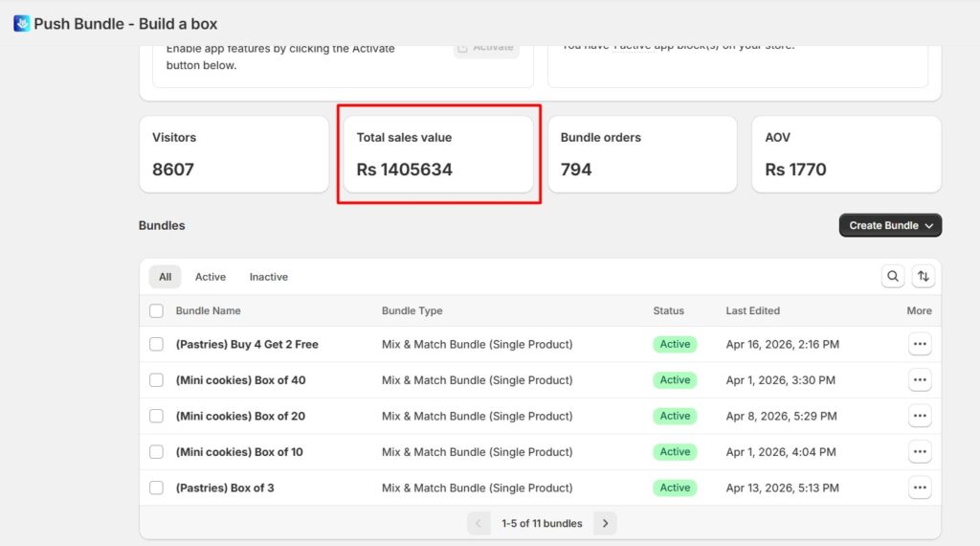The image size is (980, 546).
Task: Open more options for Mini cookies Box of 40
Action: pyautogui.click(x=920, y=380)
